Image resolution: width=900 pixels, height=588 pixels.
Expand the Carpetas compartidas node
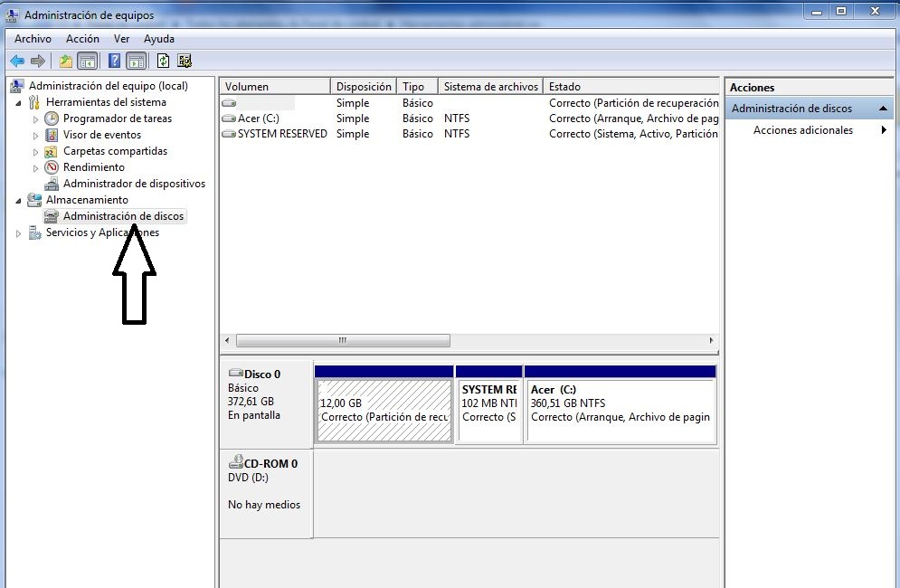click(x=35, y=152)
